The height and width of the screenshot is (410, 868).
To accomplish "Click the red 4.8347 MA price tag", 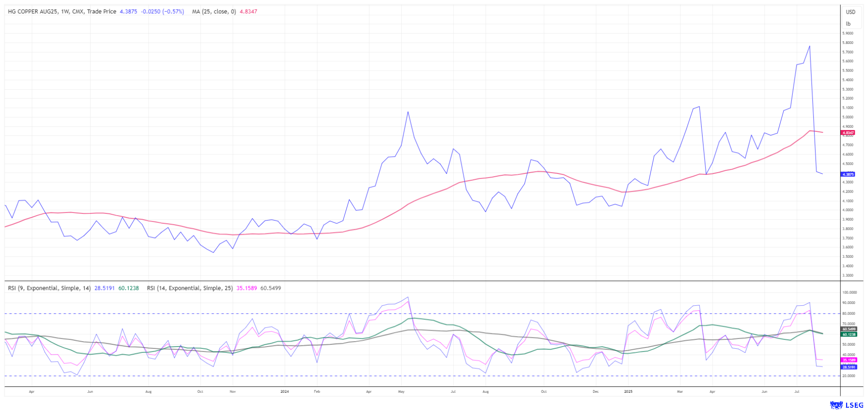I will point(848,133).
